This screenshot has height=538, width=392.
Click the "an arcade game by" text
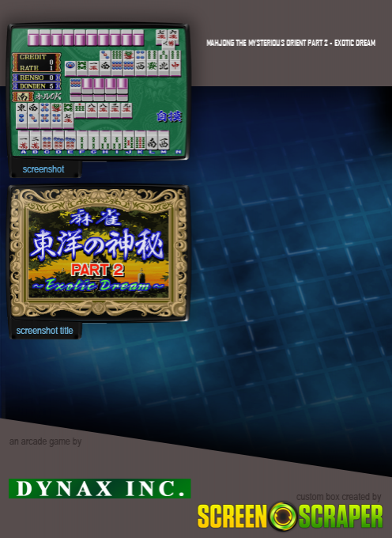(45, 441)
